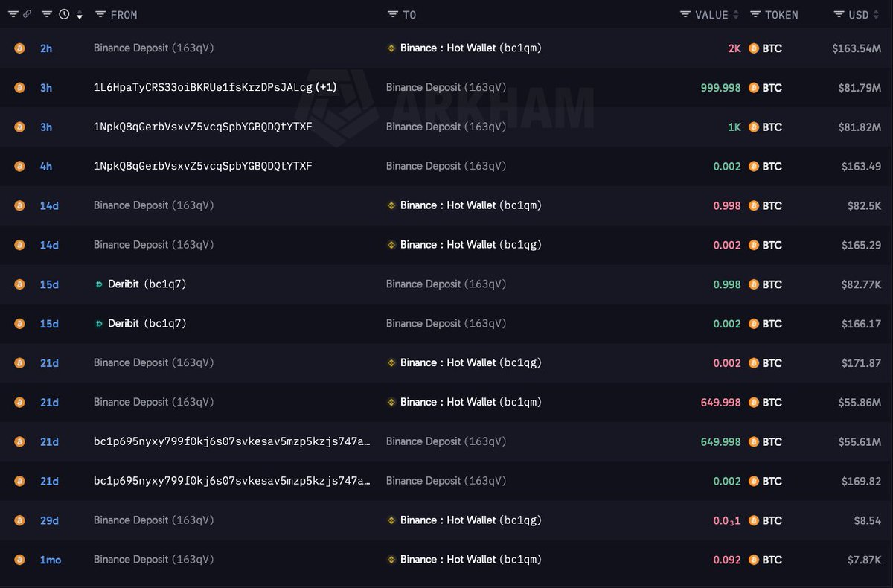Open Deribit (bc1q7) in the $166.17 row
Image resolution: width=893 pixels, height=588 pixels.
point(147,324)
